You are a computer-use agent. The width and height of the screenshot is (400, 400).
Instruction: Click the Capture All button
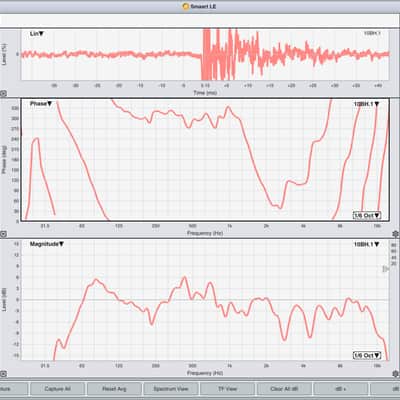coord(57,389)
